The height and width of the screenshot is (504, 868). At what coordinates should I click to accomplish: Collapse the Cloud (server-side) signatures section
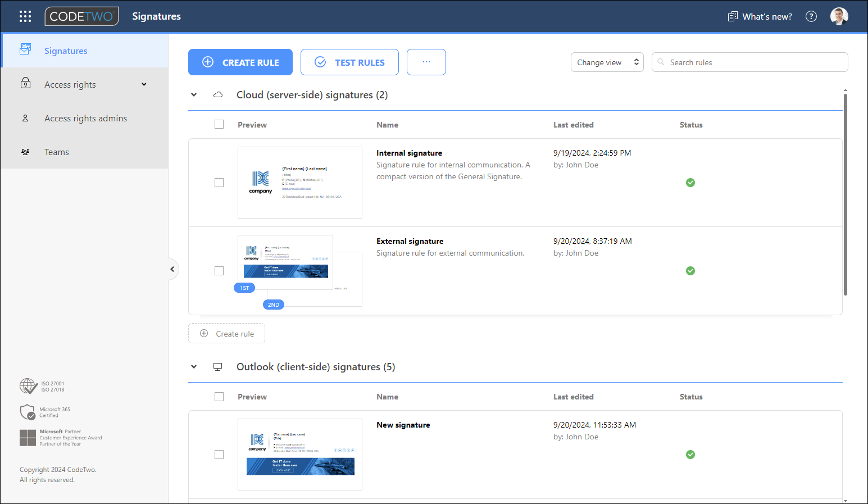click(194, 95)
